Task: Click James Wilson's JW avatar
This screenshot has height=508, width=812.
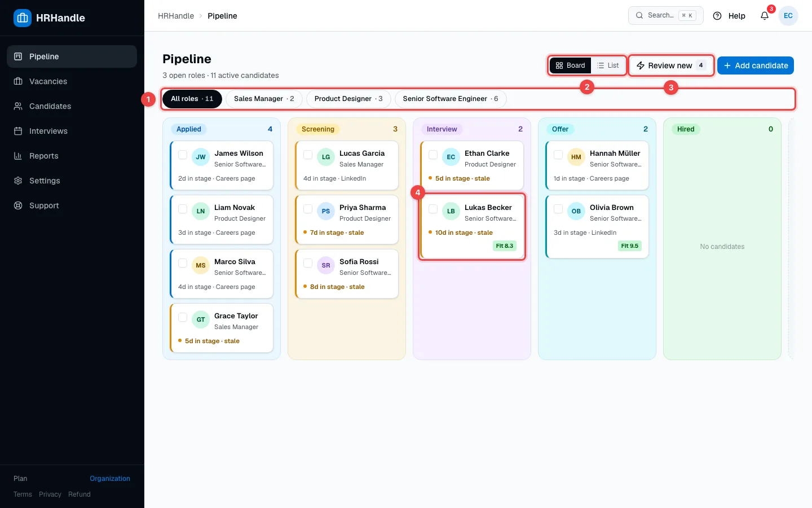Action: pos(201,157)
